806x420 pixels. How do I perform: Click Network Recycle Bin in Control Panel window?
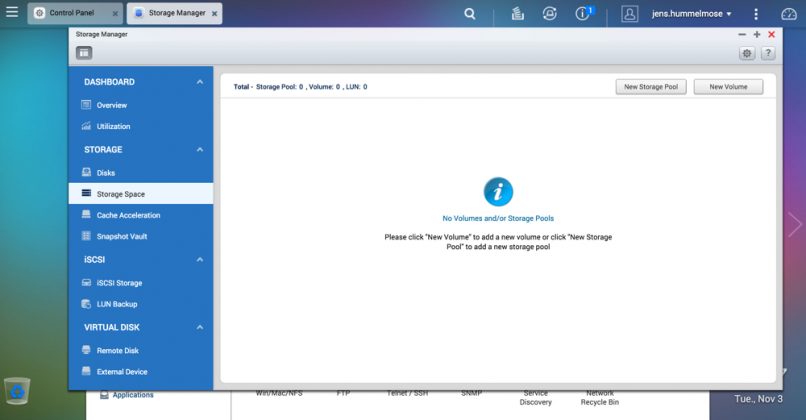tap(600, 397)
